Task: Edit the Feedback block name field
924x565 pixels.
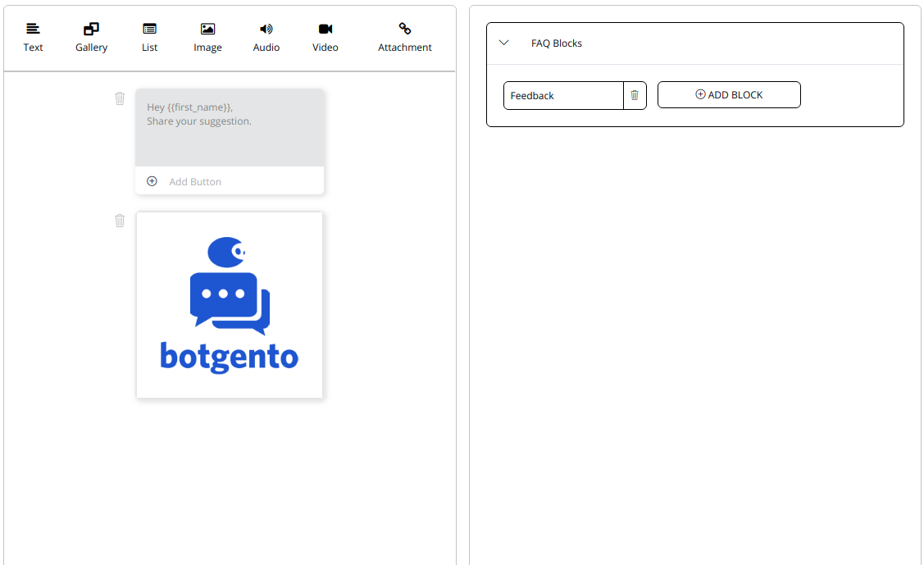Action: pyautogui.click(x=563, y=95)
